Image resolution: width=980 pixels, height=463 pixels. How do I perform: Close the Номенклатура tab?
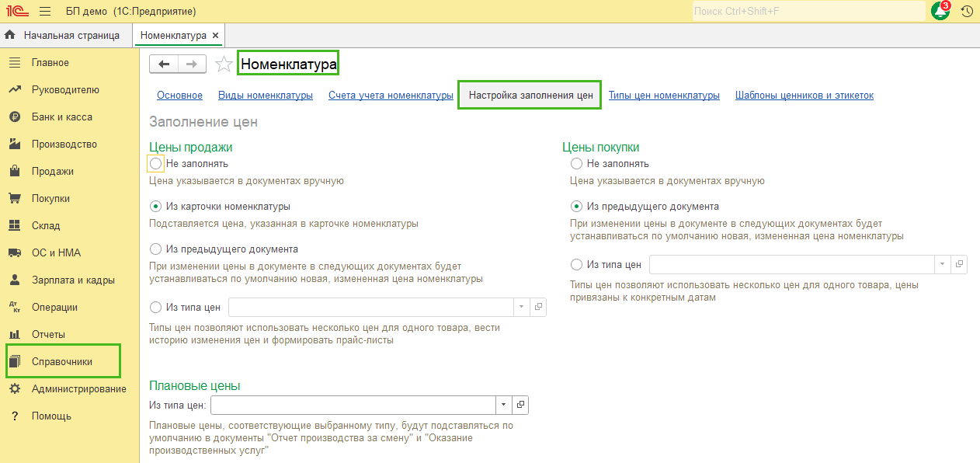[215, 36]
